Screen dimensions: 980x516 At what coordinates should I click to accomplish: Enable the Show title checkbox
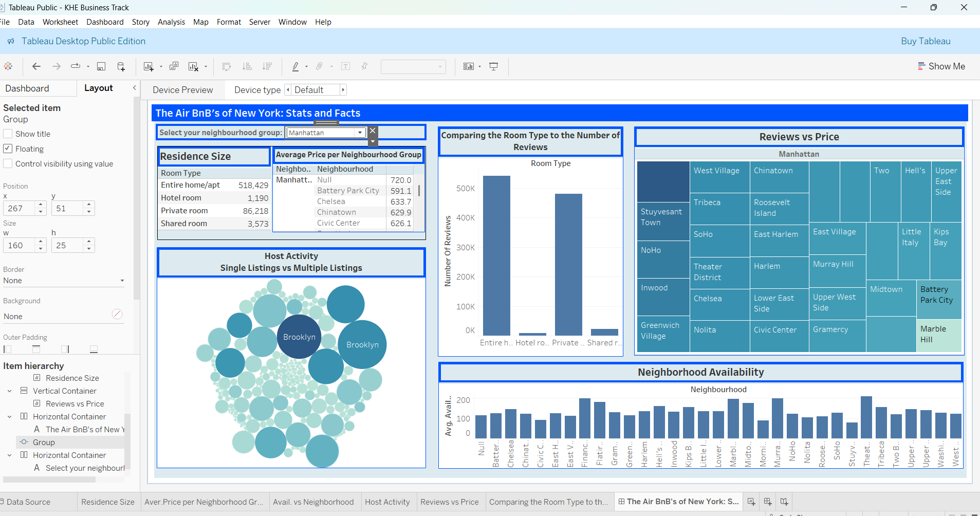pos(8,133)
